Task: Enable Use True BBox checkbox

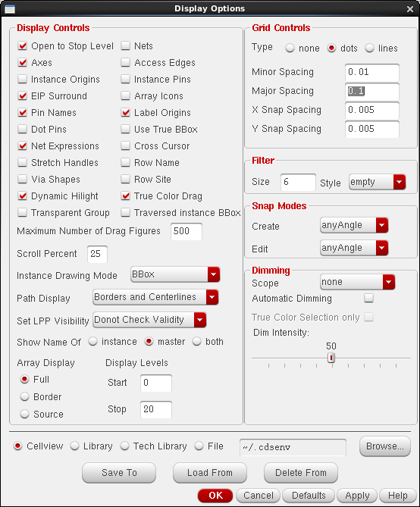Action: (126, 129)
